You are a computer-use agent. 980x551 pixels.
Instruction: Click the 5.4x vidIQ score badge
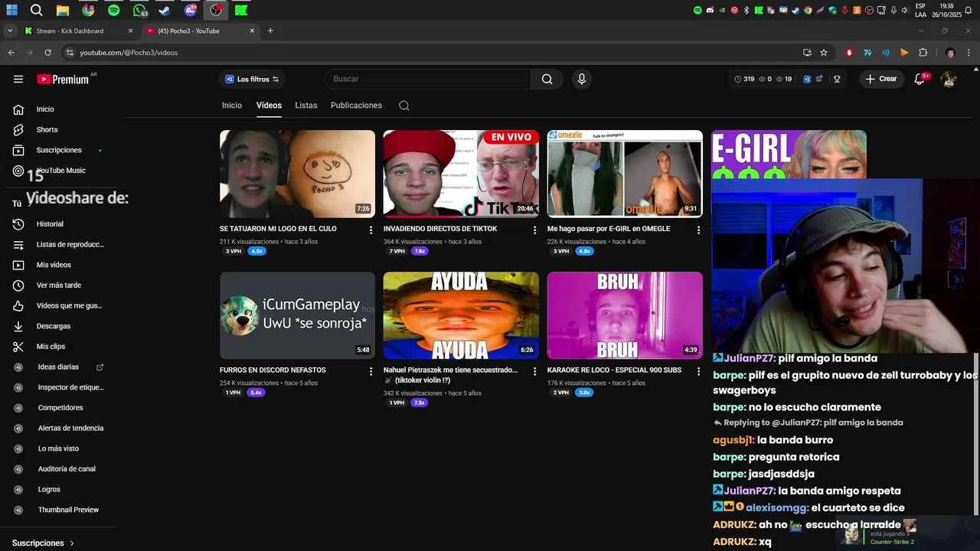256,393
